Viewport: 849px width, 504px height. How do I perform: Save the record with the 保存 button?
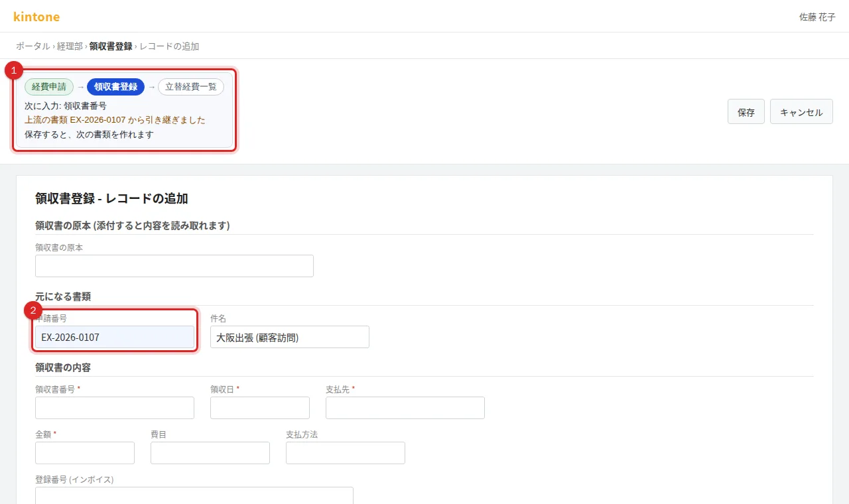[x=746, y=112]
